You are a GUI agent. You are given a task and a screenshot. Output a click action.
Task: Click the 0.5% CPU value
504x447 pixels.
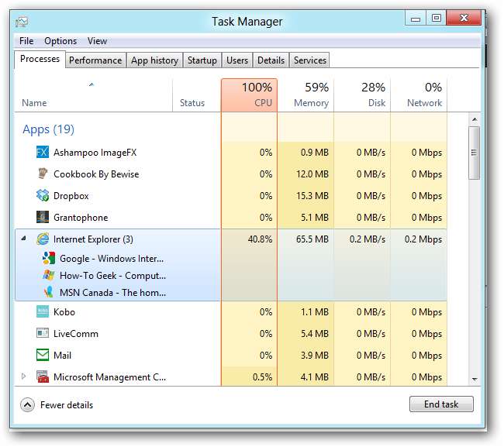[x=262, y=377]
